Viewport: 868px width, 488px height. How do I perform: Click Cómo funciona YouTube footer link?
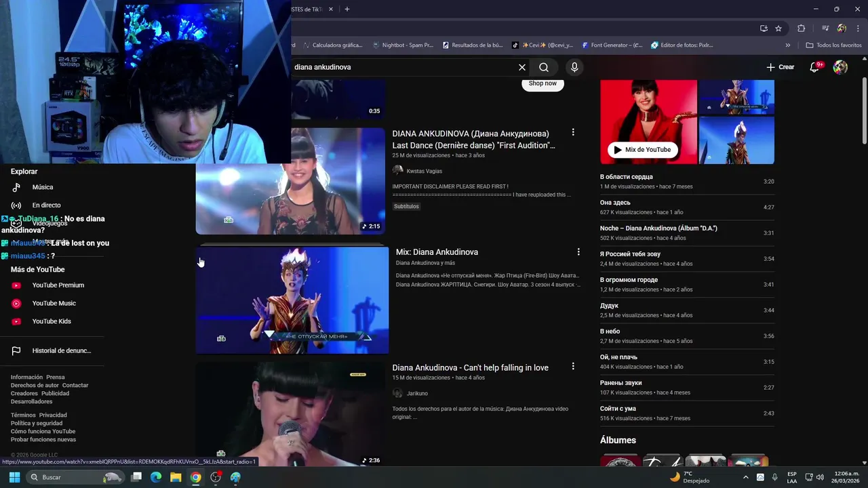(43, 431)
